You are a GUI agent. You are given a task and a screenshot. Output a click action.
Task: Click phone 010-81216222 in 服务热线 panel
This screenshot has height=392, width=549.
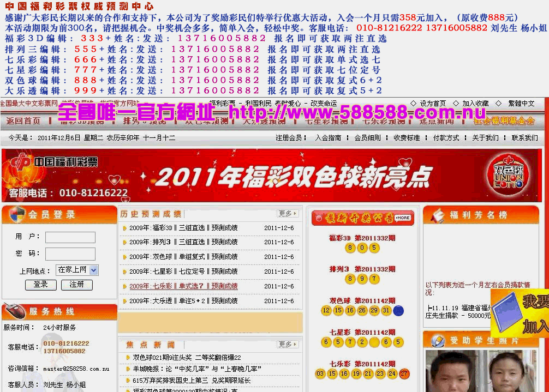[x=66, y=343]
